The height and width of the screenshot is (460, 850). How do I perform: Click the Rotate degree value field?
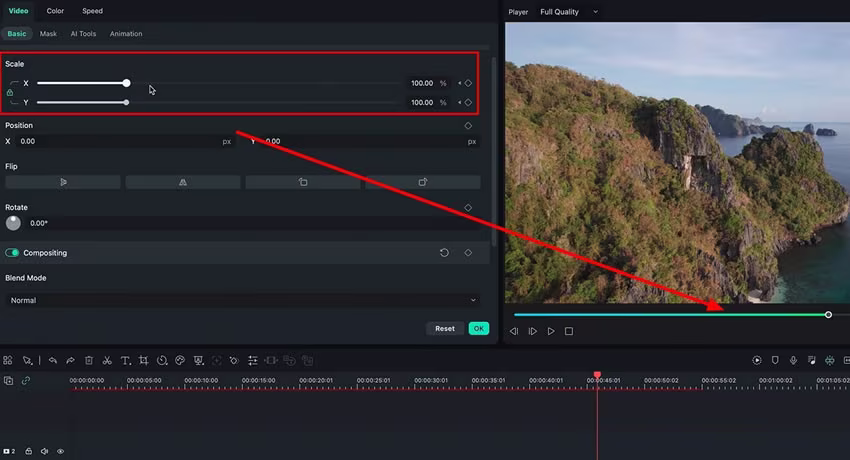coord(253,223)
